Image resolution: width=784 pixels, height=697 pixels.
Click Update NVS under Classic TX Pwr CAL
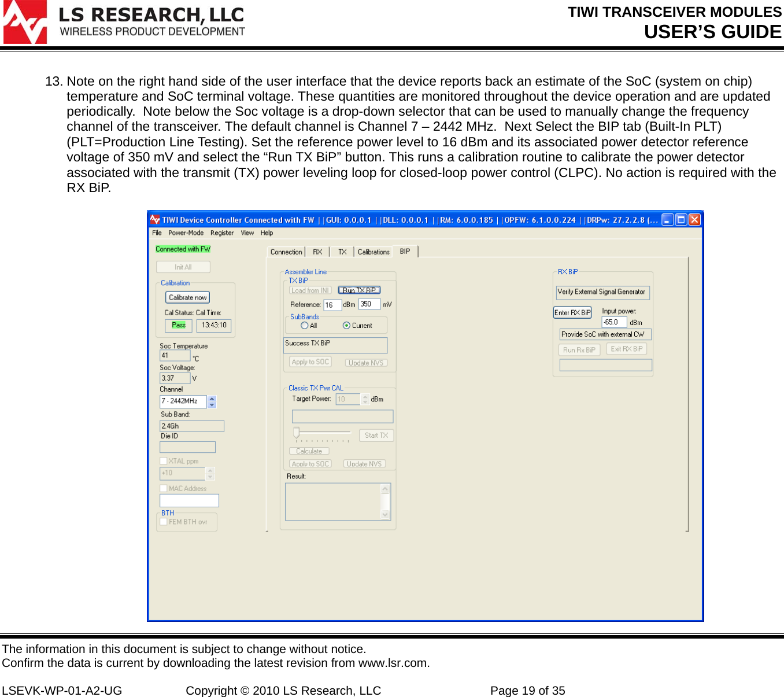click(365, 464)
